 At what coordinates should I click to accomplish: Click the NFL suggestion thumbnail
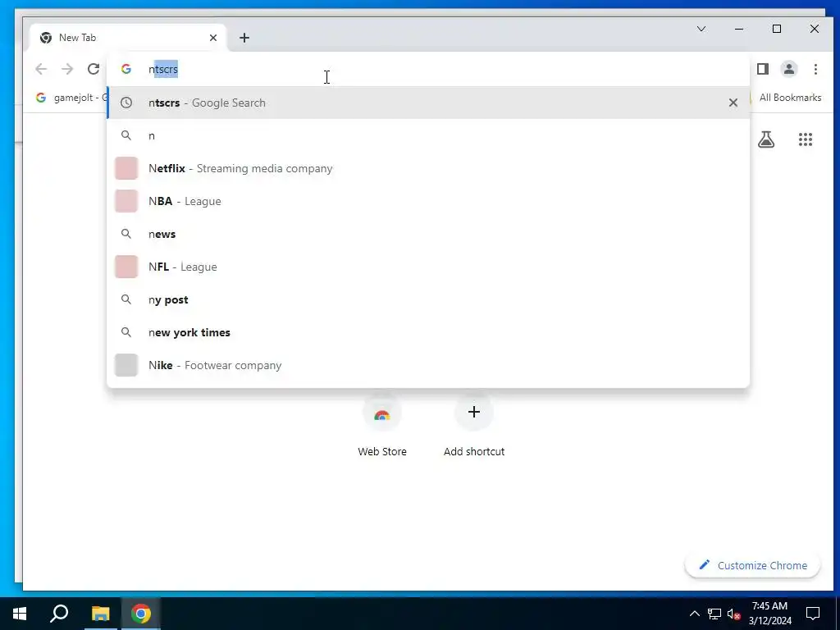coord(126,267)
